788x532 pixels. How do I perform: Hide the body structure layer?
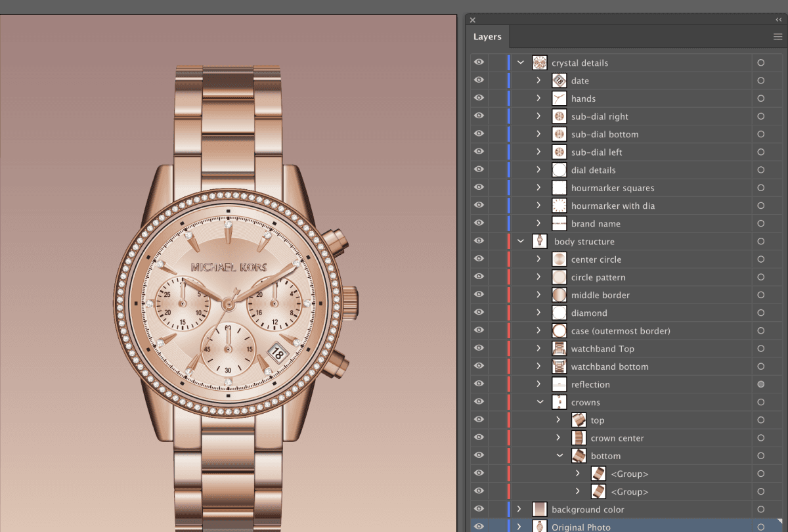click(479, 241)
